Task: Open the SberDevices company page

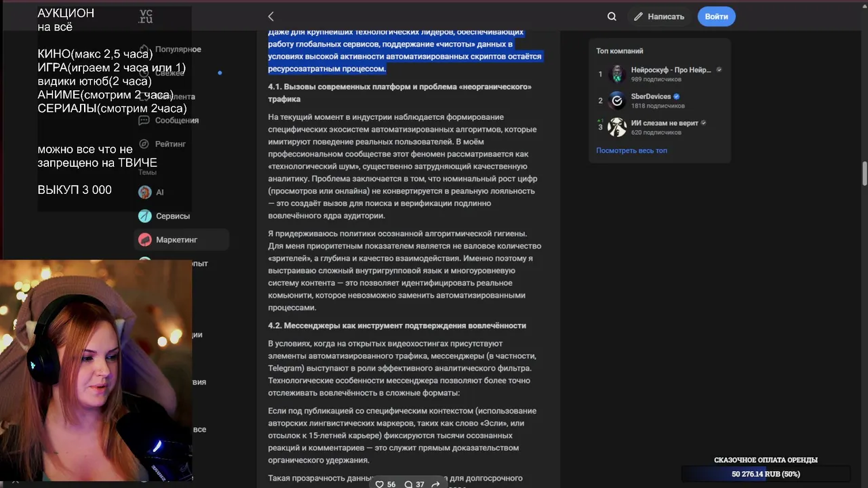Action: coord(650,96)
